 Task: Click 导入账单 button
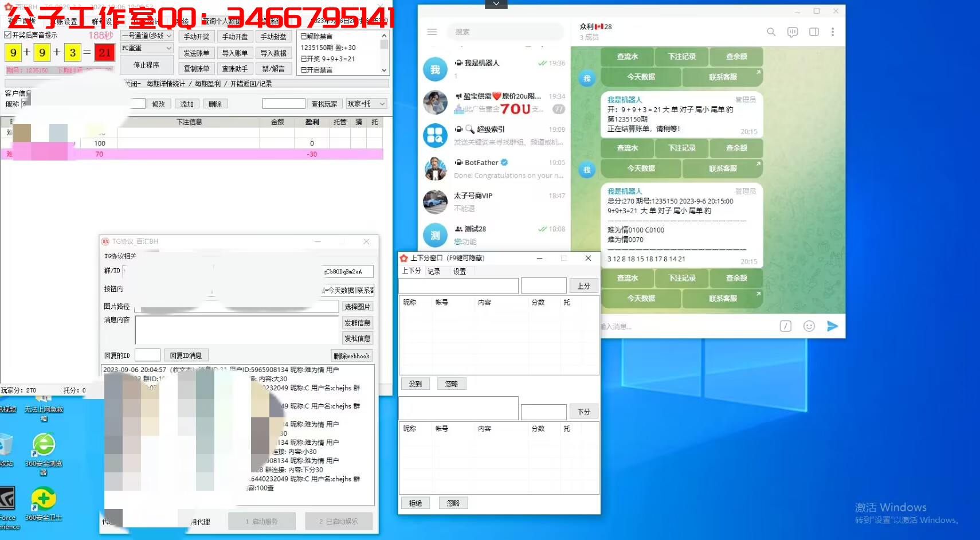(235, 53)
